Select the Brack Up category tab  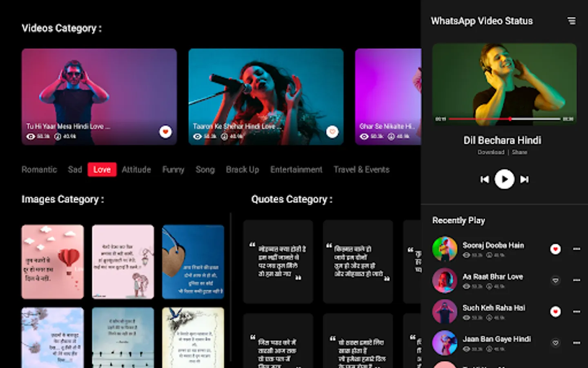click(x=243, y=170)
